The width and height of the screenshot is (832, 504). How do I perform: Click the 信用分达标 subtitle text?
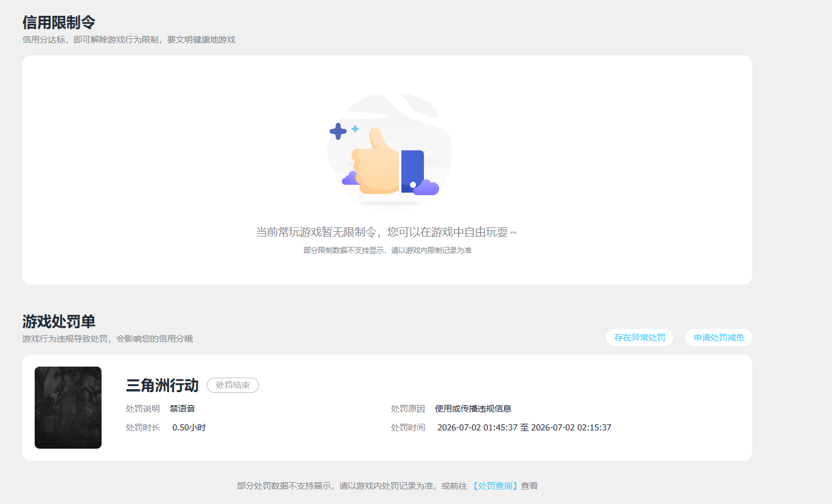coord(129,40)
